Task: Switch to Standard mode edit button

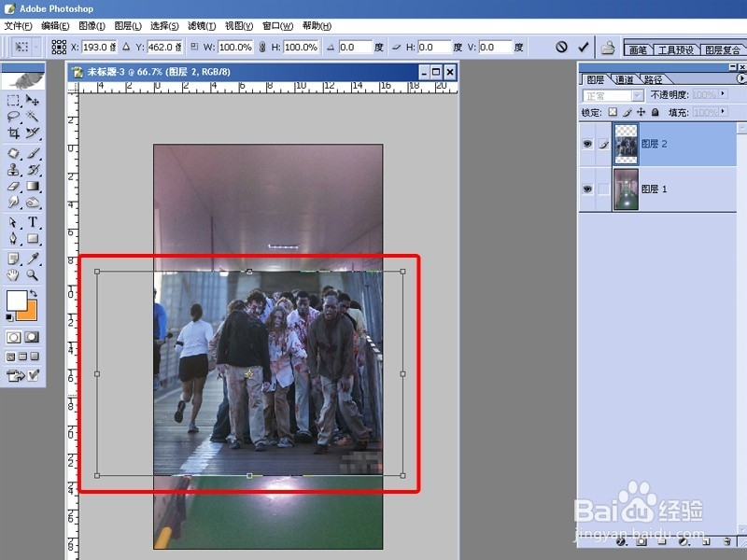Action: click(x=13, y=337)
